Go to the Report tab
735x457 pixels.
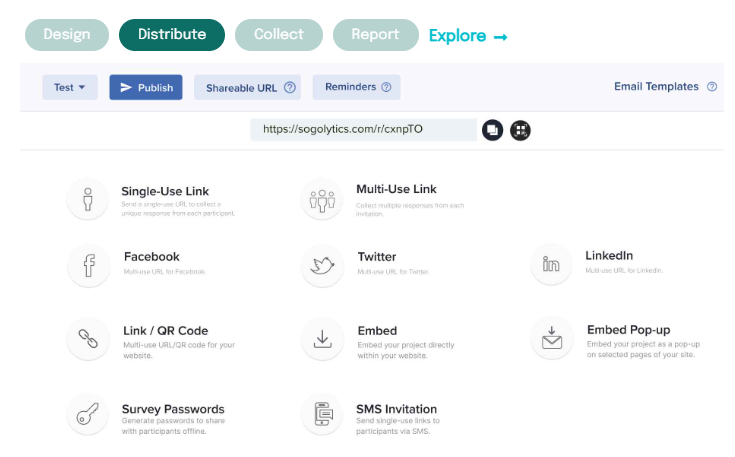tap(375, 34)
